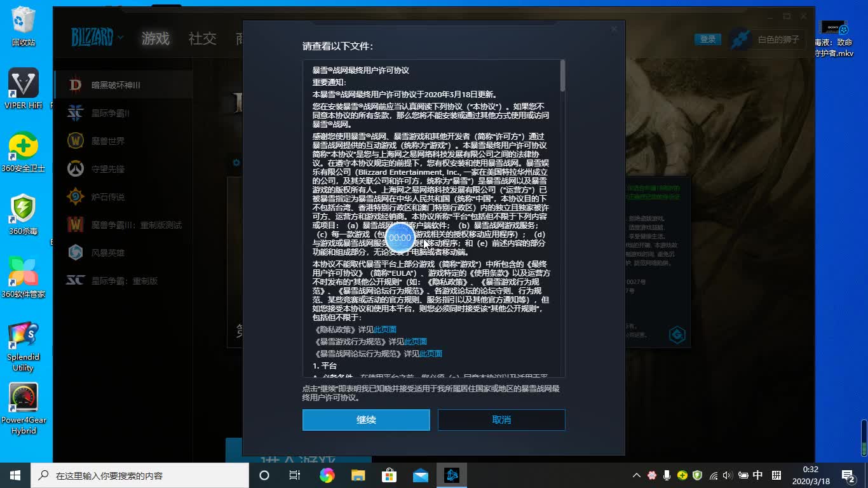Open 360软件管家 desktop shortcut
The width and height of the screenshot is (868, 488).
tap(24, 278)
